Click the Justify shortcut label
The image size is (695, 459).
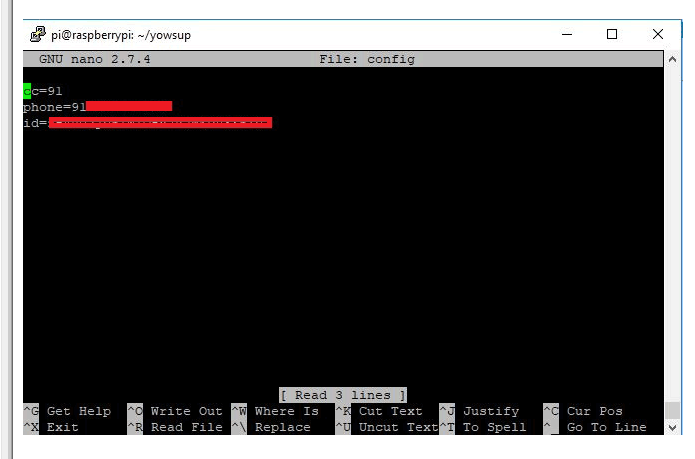click(491, 411)
